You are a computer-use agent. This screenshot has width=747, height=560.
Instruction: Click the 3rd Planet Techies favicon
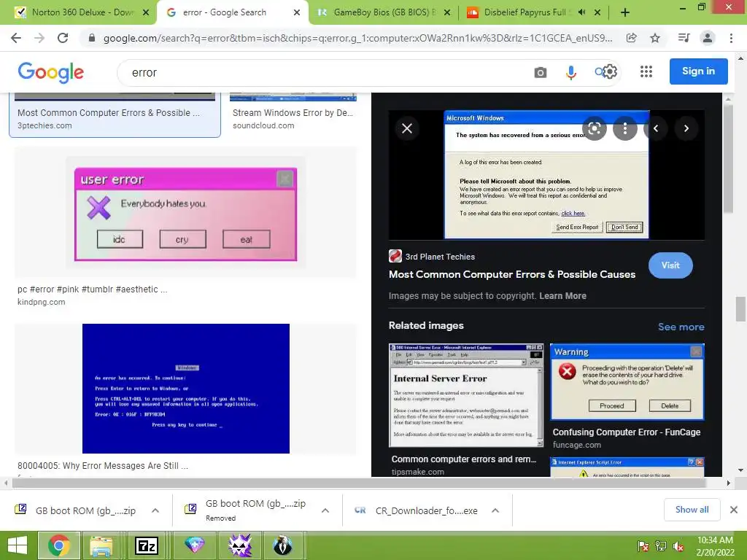pyautogui.click(x=395, y=256)
